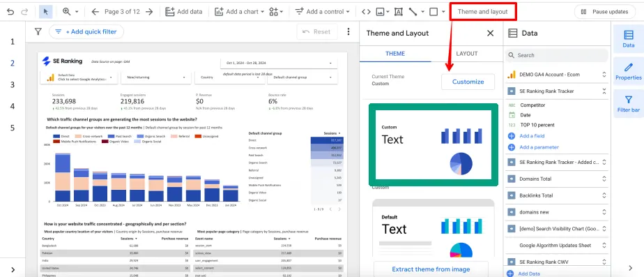644x277 pixels.
Task: Select the line drawing tool
Action: (x=413, y=12)
